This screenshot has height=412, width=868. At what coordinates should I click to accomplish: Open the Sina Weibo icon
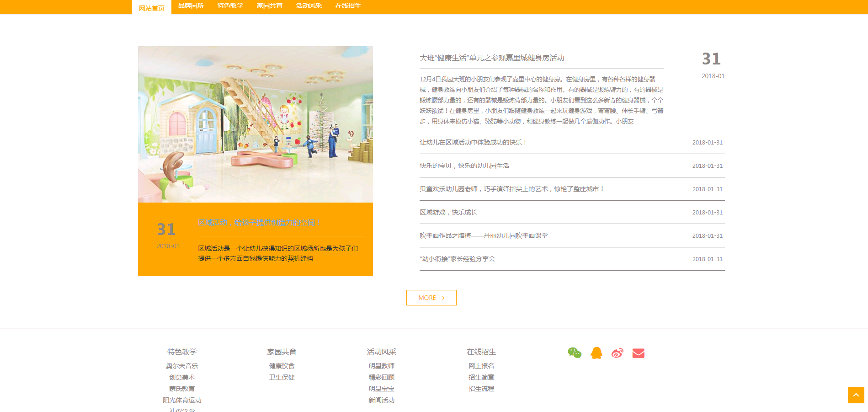pos(617,353)
